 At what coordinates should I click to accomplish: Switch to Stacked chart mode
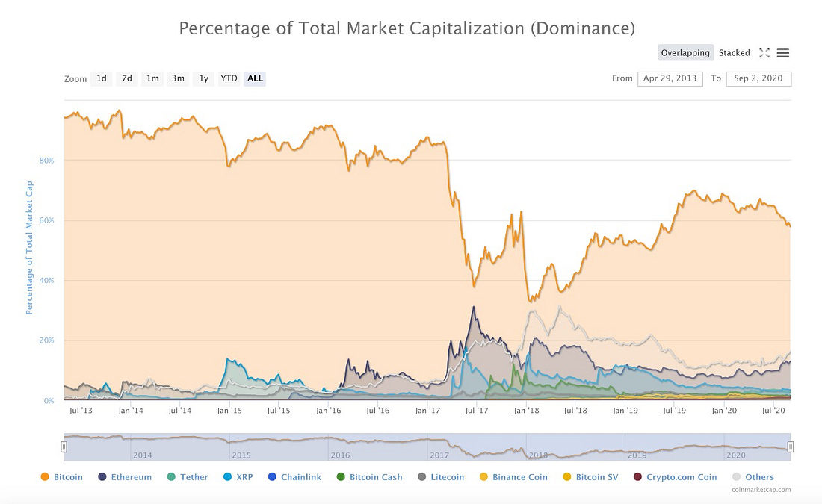(x=734, y=53)
